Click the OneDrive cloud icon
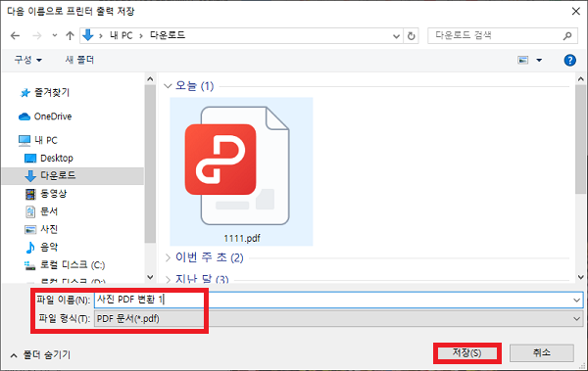 tap(24, 116)
